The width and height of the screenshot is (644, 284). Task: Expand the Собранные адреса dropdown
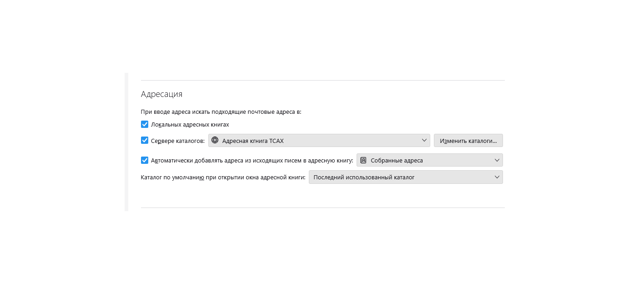[x=429, y=160]
